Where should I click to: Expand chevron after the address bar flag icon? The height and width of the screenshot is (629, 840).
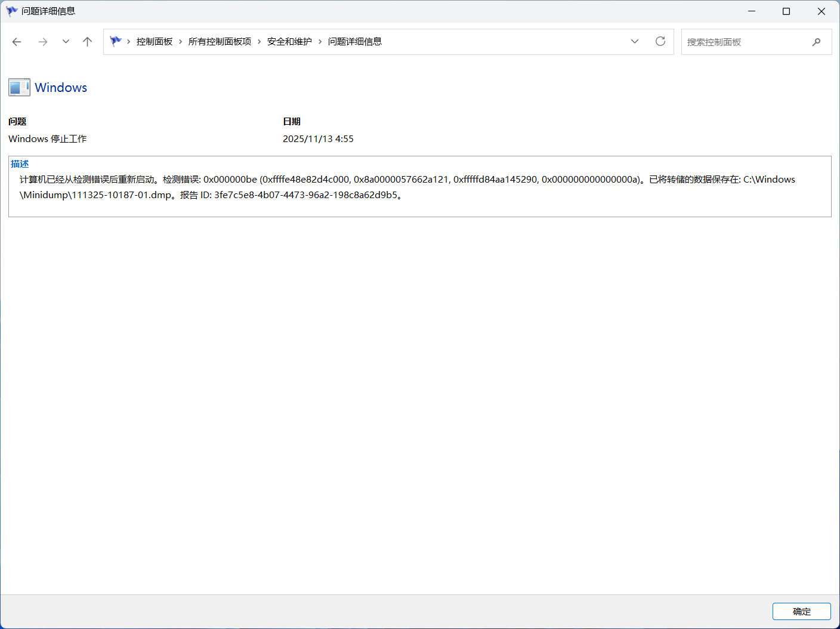129,42
